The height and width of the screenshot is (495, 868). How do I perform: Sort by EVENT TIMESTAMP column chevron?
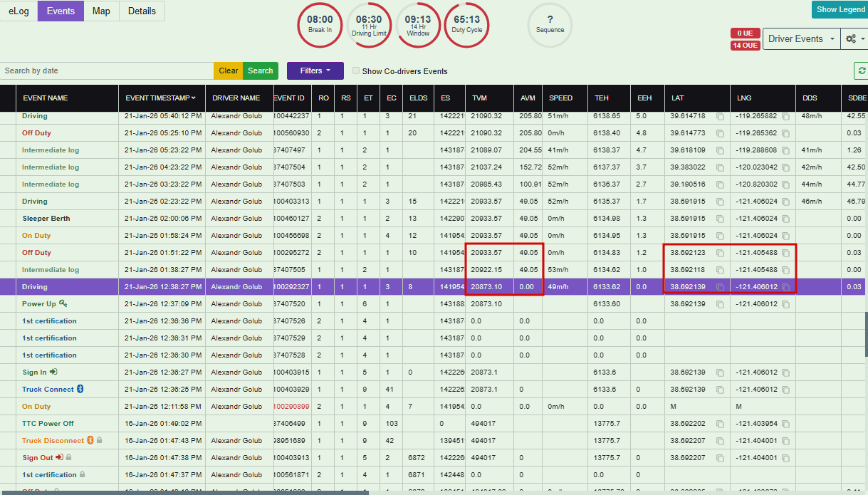click(x=193, y=98)
